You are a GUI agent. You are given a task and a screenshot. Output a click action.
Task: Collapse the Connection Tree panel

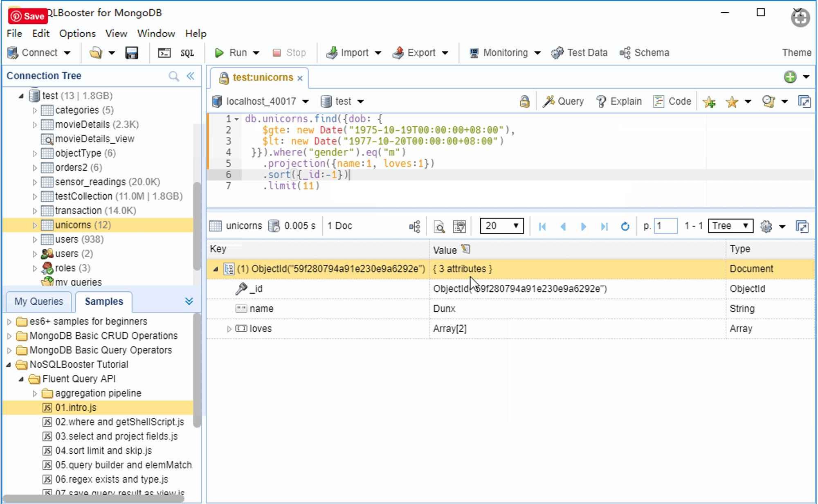tap(191, 76)
